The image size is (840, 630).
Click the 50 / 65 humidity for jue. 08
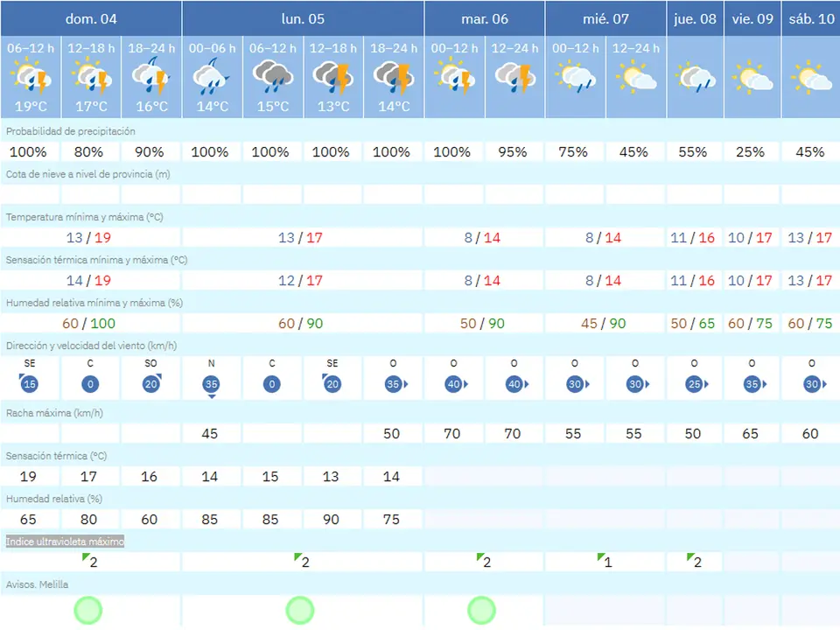click(693, 323)
